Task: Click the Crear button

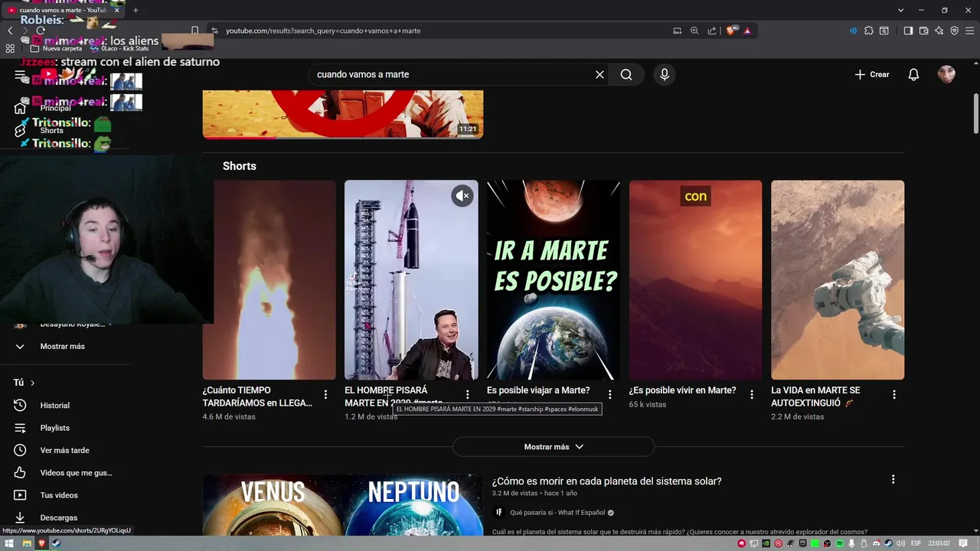Action: click(872, 74)
